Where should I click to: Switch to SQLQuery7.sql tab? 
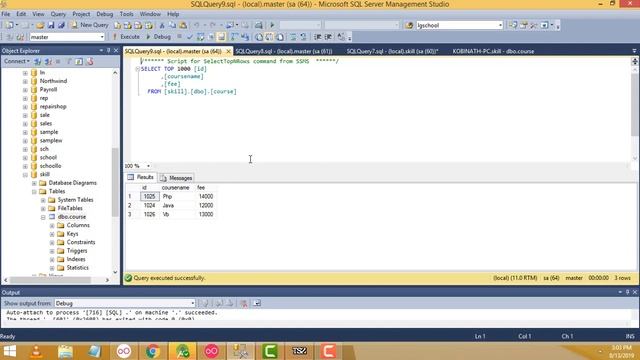(x=392, y=51)
